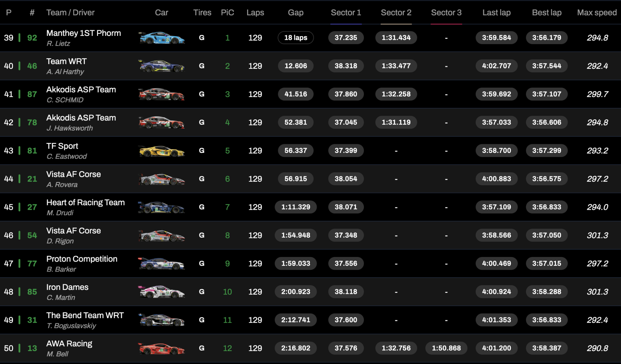Click car number 13
The height and width of the screenshot is (364, 621).
pos(32,348)
